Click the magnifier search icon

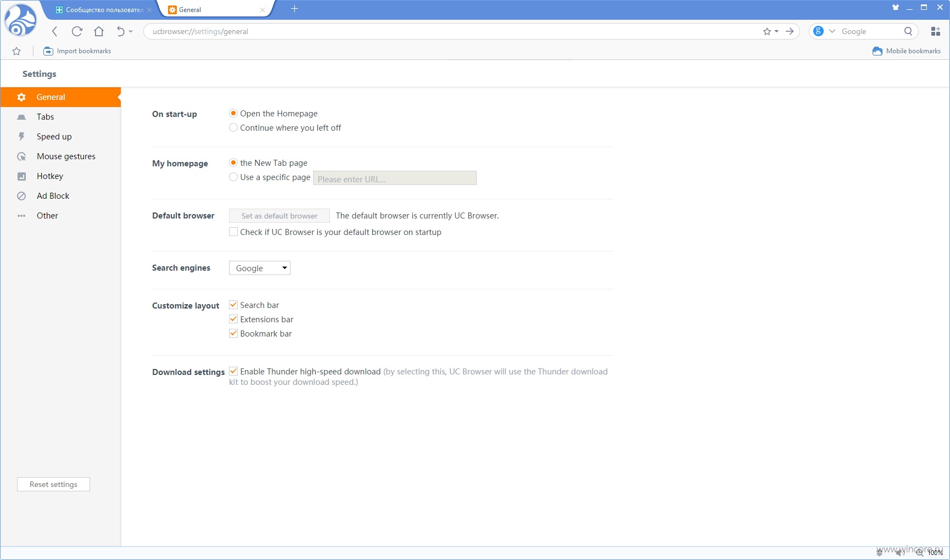click(908, 31)
